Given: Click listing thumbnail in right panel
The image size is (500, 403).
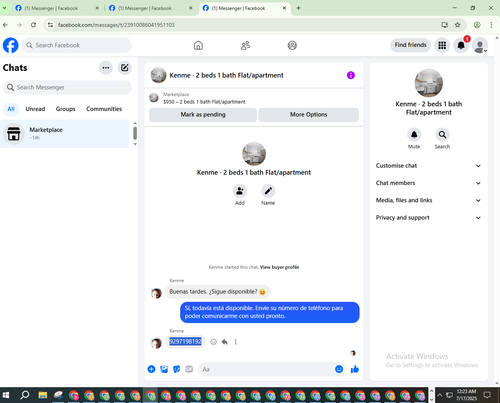Looking at the screenshot, I should coord(428,83).
